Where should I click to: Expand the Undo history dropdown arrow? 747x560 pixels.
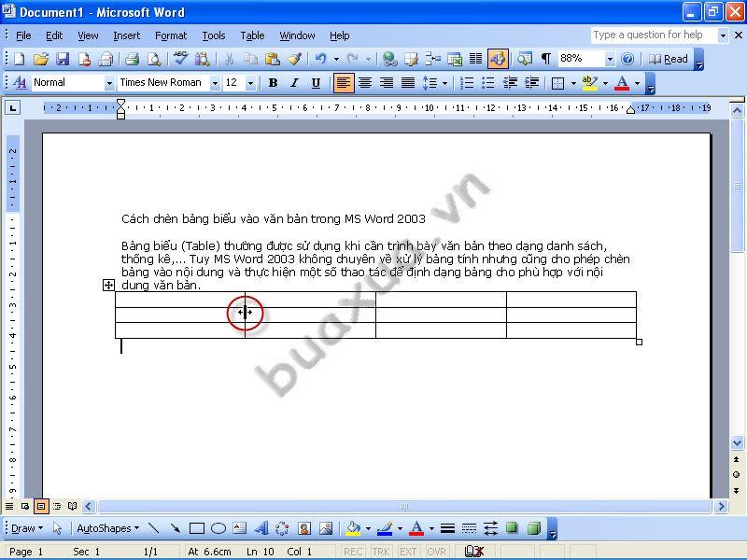click(336, 60)
